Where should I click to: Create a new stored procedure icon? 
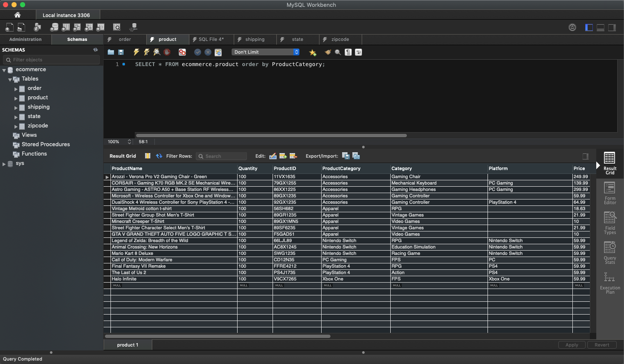point(89,27)
